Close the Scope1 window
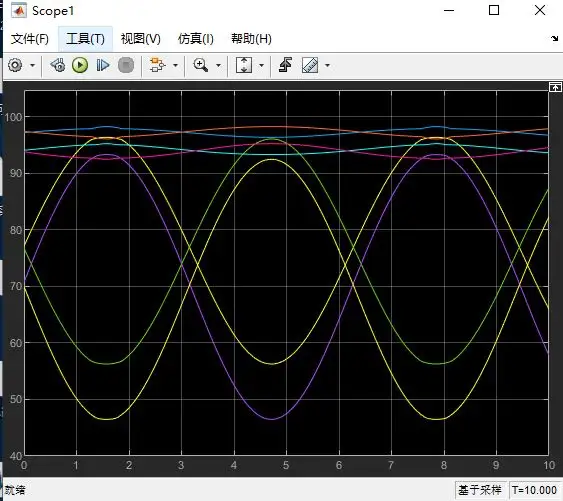563x501 pixels. click(540, 10)
